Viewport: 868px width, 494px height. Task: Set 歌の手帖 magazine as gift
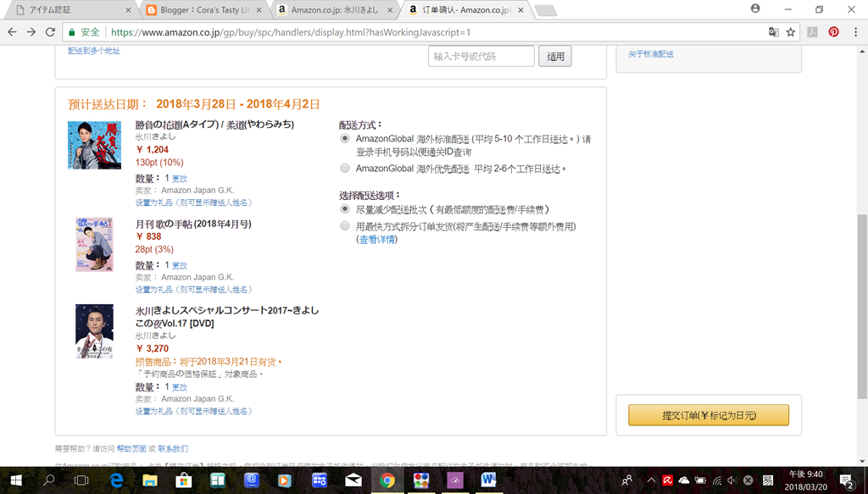pos(194,289)
